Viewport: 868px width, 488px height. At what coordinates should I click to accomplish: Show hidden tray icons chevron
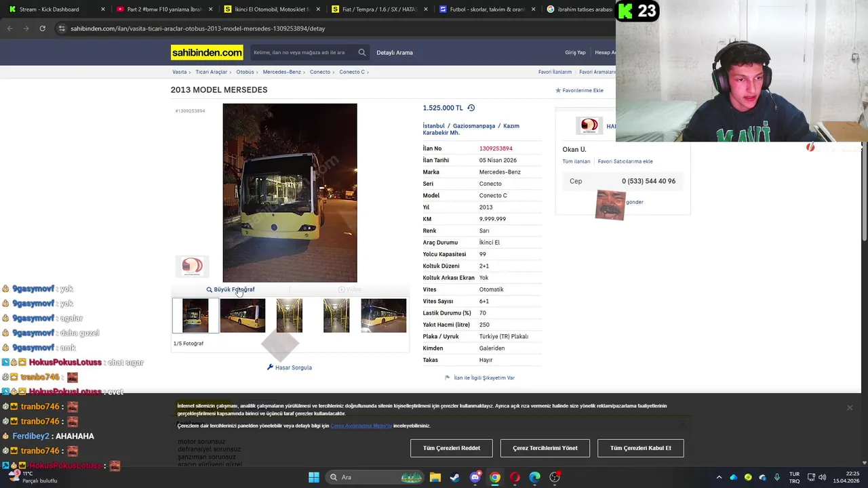719,477
